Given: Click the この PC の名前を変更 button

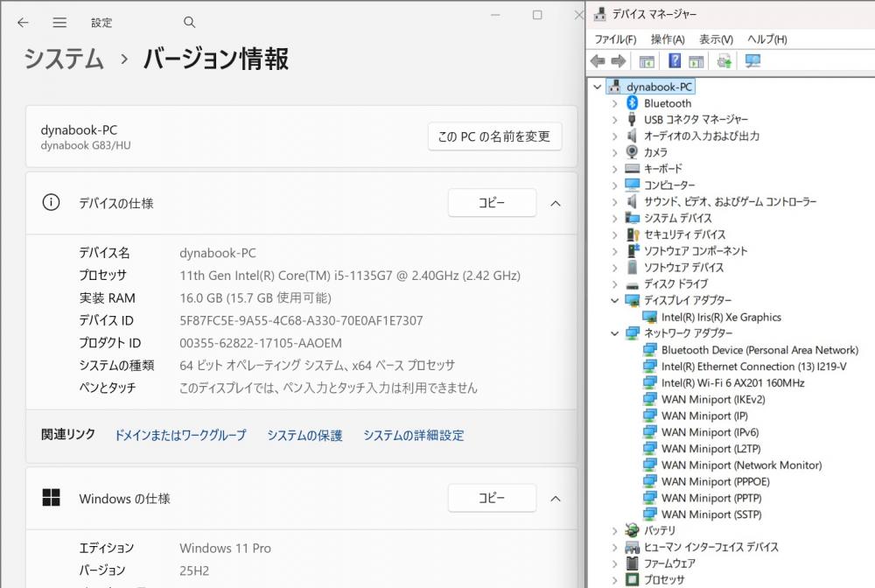Looking at the screenshot, I should (494, 136).
